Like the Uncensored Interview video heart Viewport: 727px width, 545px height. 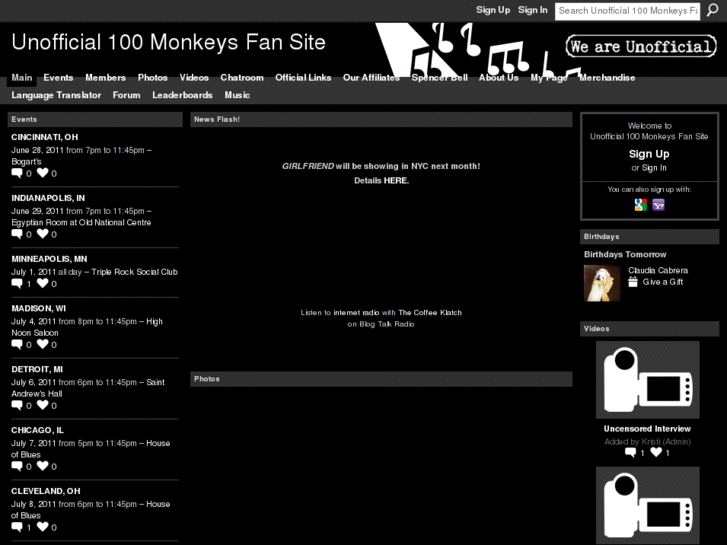[x=656, y=452]
